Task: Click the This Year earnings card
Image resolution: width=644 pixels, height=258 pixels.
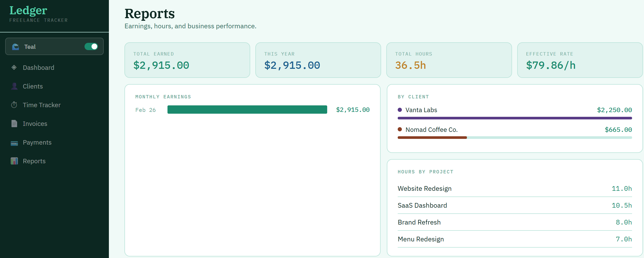Action: 318,60
